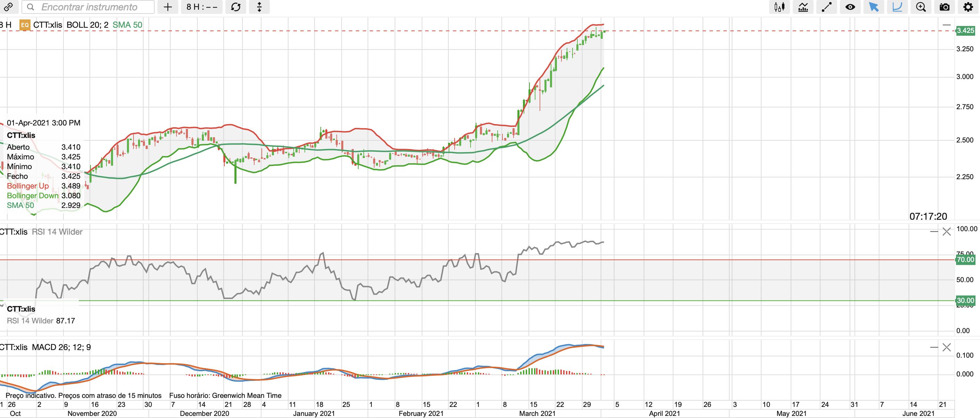980x418 pixels.
Task: Click the chain link icon
Action: pyautogui.click(x=8, y=7)
